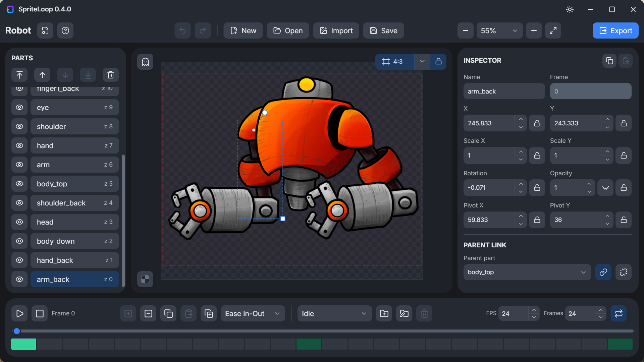Image resolution: width=644 pixels, height=362 pixels.
Task: Toggle visibility of body_top part
Action: coord(19,184)
